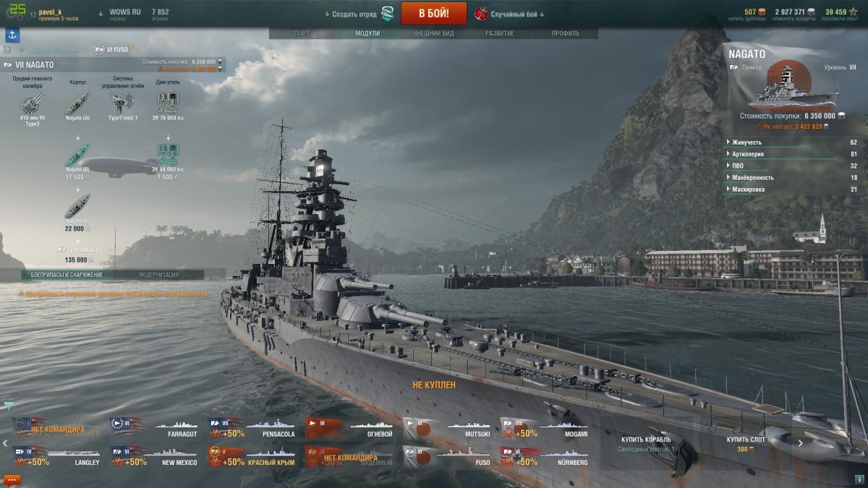Select the Type7 mod. 1 fire control icon
Image resolution: width=868 pixels, height=488 pixels.
(123, 103)
